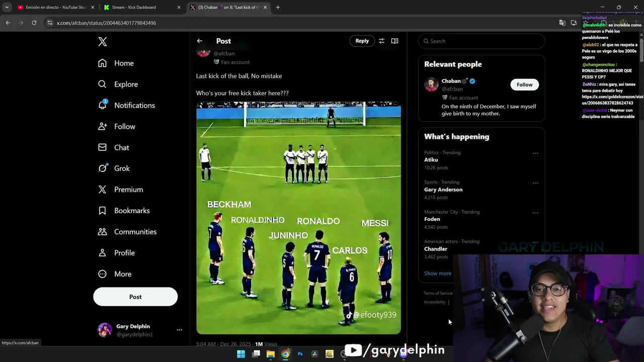Launch Grok from the sidebar
This screenshot has width=644, height=362.
[x=114, y=168]
